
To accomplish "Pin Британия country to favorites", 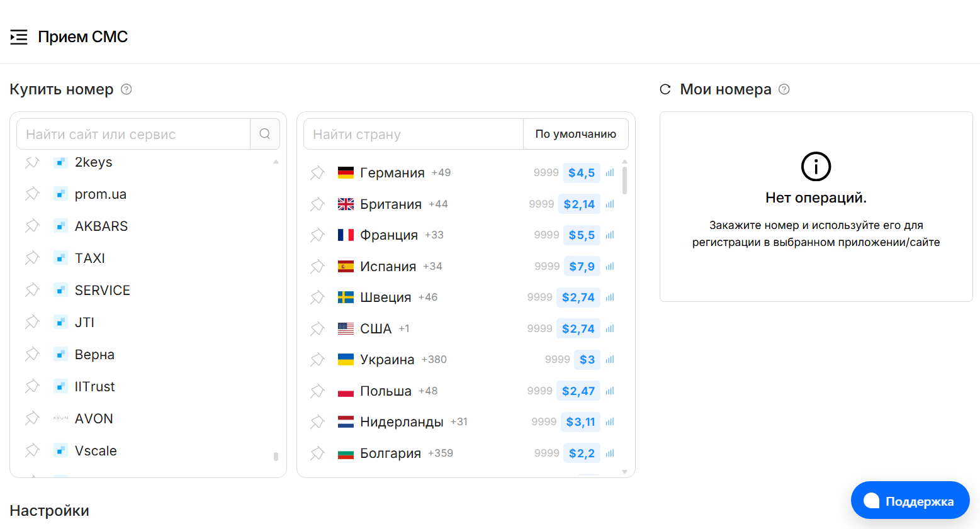I will (318, 204).
